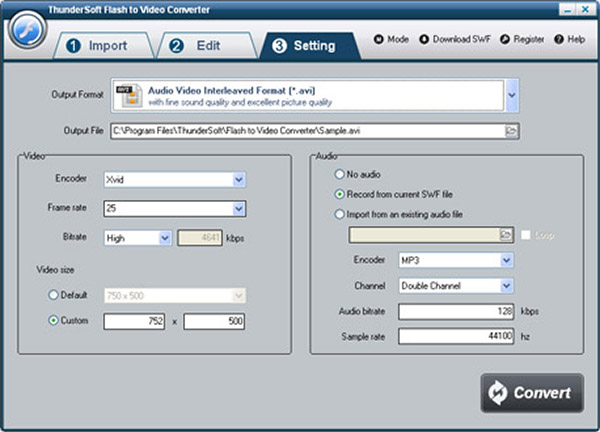
Task: Click the Download SWF button
Action: click(x=455, y=39)
